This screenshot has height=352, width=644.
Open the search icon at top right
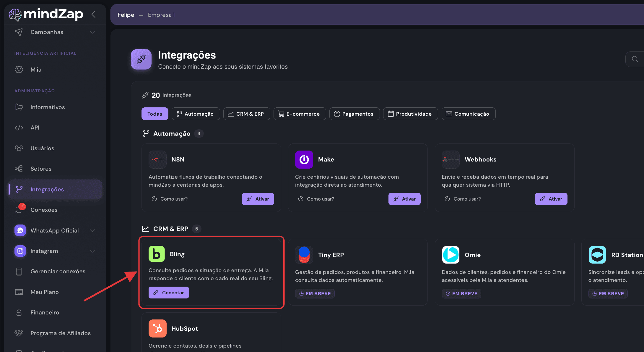tap(635, 59)
